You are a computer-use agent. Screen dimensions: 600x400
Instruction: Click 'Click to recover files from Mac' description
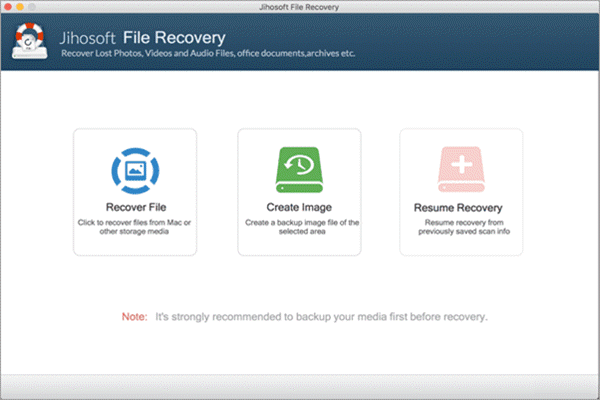(x=134, y=227)
